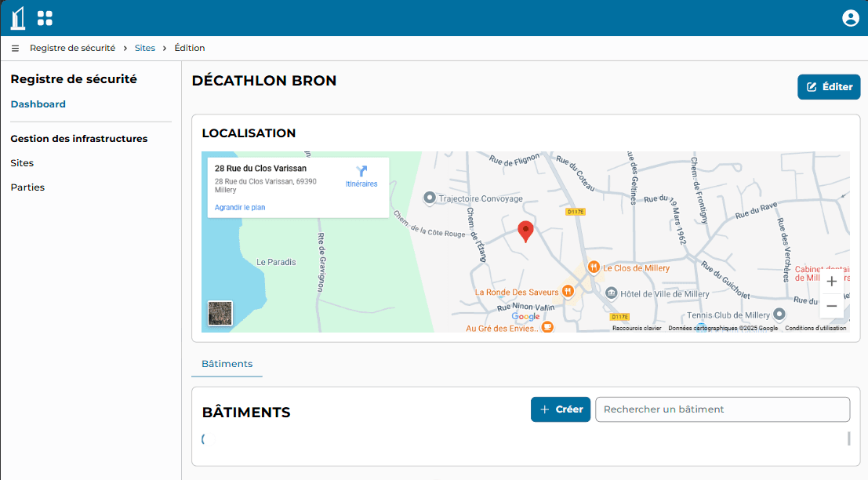The height and width of the screenshot is (480, 868).
Task: Click Agrandir le plan link
Action: click(240, 208)
